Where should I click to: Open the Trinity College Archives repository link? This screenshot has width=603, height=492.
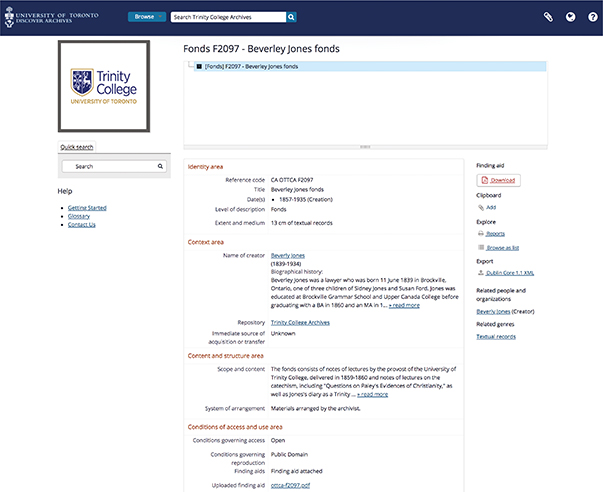300,322
